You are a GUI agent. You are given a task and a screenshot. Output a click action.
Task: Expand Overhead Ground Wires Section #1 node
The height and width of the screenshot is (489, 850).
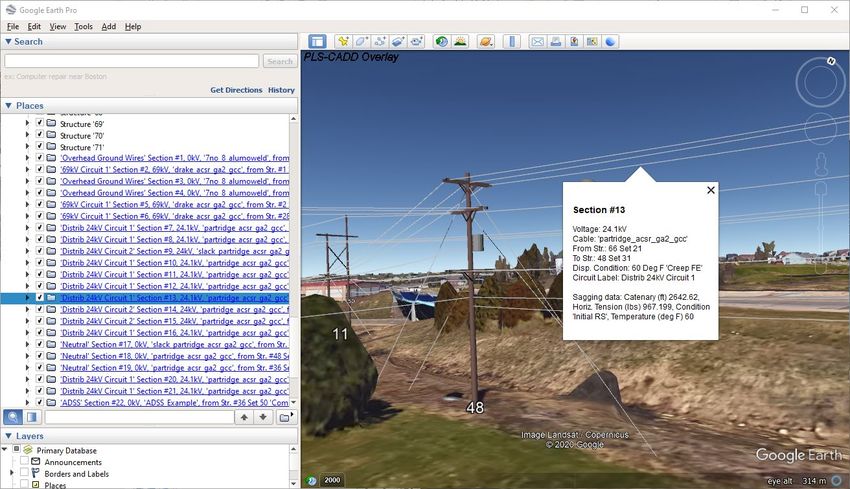point(27,158)
